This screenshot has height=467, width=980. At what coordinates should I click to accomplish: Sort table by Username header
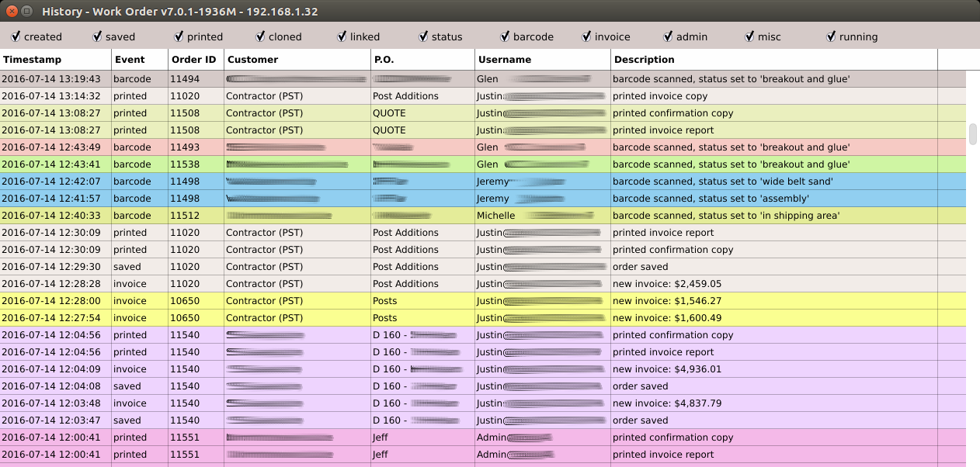542,60
